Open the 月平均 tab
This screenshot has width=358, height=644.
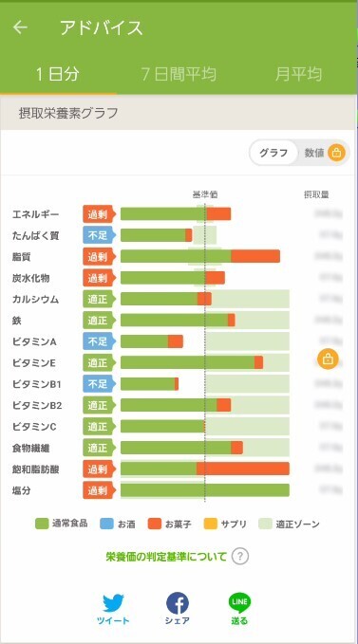(x=299, y=74)
